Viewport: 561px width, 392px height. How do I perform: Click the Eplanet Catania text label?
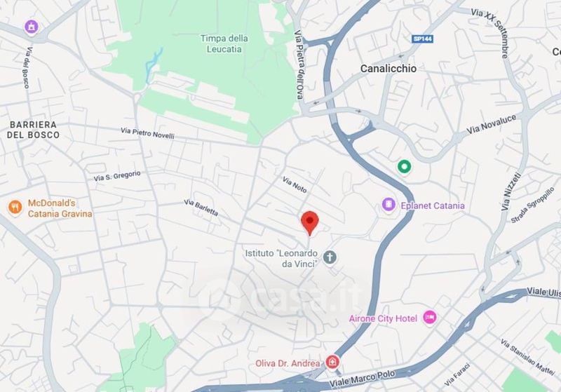[433, 205]
